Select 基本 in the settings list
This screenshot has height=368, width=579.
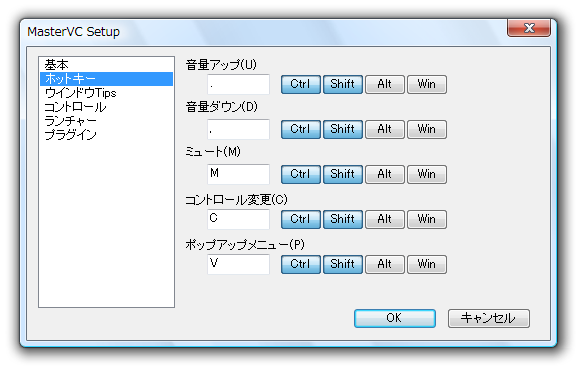pos(106,65)
